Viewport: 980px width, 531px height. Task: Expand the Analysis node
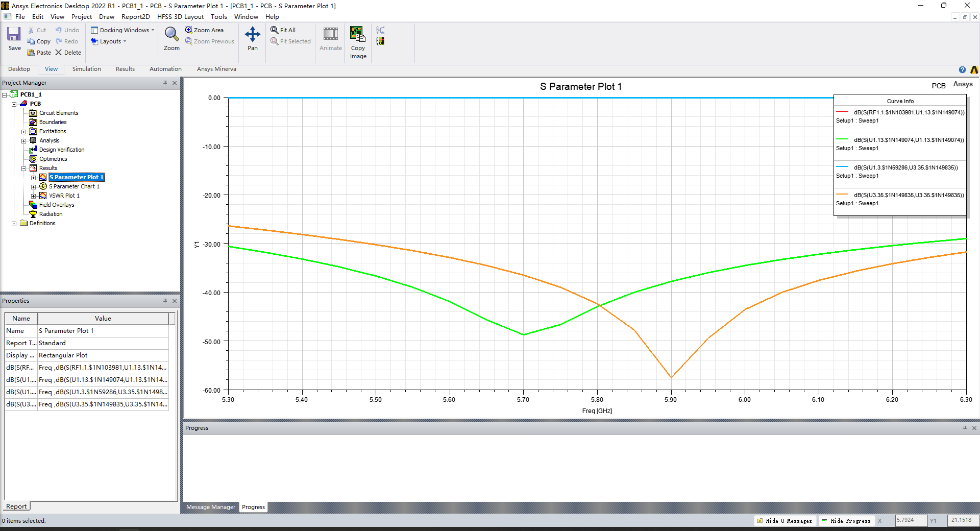pyautogui.click(x=23, y=140)
